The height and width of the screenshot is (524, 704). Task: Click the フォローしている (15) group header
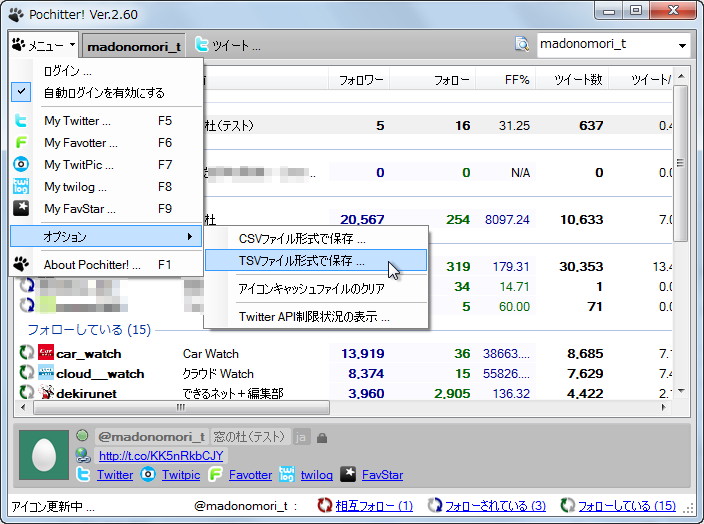(89, 330)
